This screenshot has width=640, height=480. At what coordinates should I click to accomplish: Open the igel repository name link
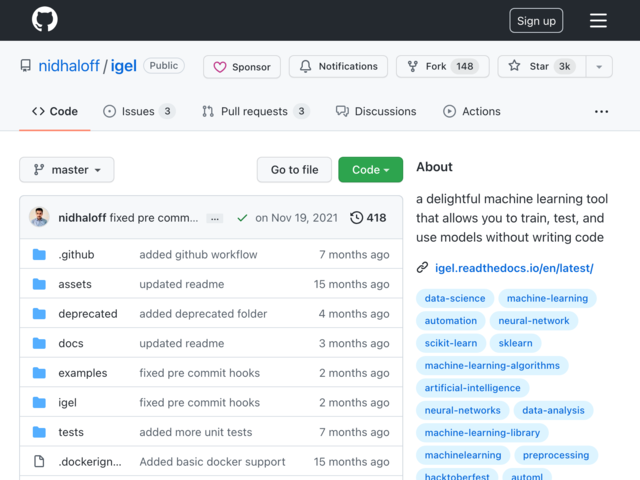(x=123, y=66)
